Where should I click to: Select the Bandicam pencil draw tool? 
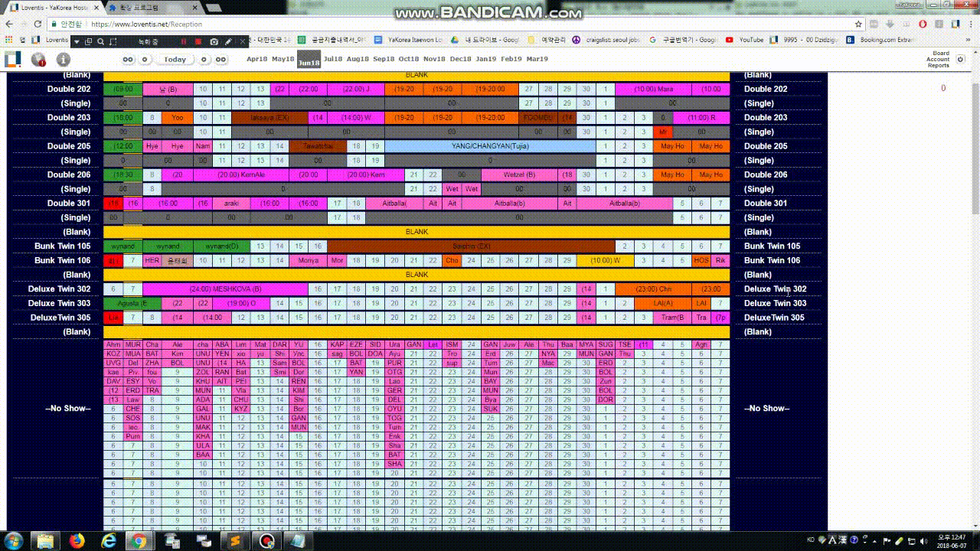coord(228,41)
